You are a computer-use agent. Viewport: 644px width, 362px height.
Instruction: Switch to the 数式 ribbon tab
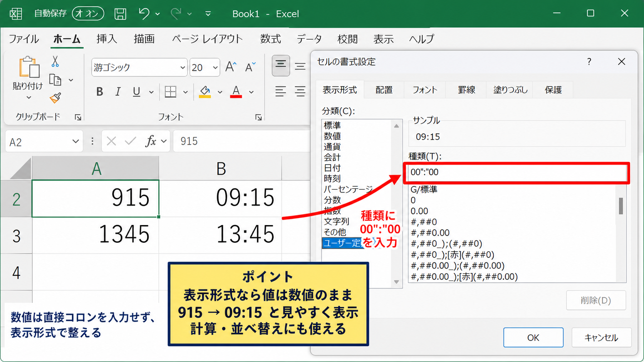click(270, 39)
